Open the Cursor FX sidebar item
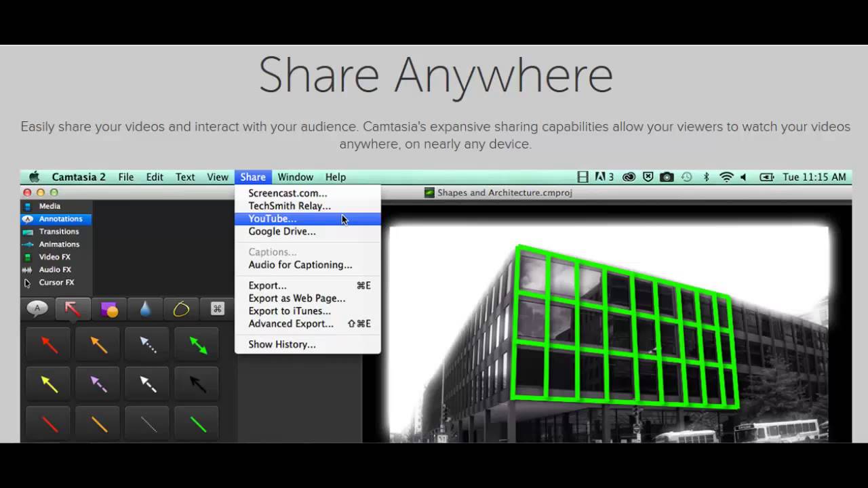Viewport: 868px width, 488px height. 56,283
